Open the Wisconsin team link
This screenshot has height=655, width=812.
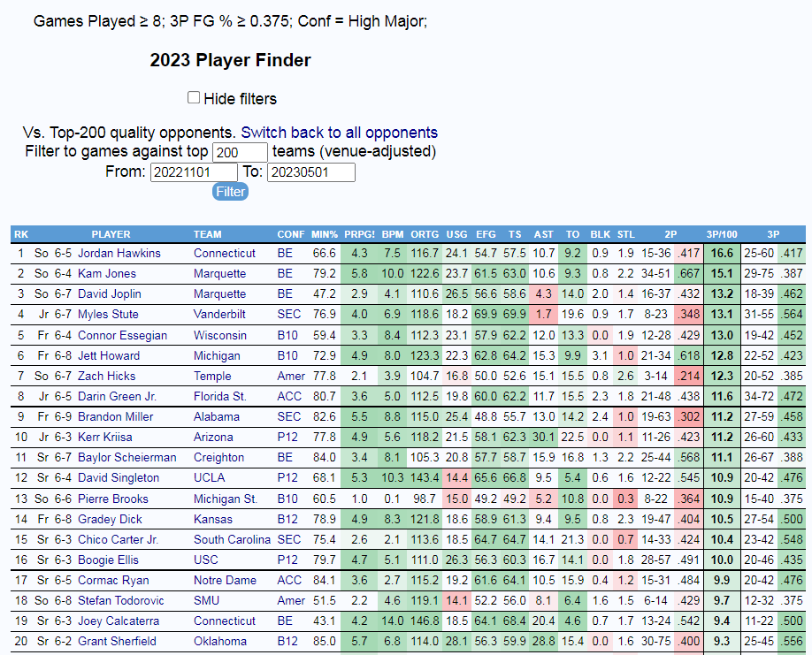pyautogui.click(x=220, y=335)
